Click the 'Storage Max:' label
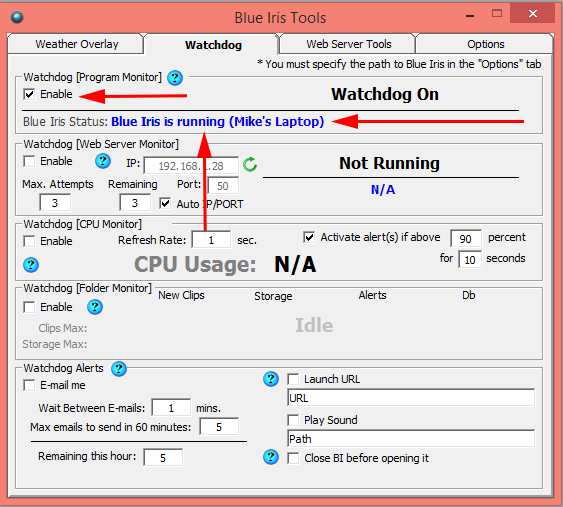The image size is (563, 507). [55, 344]
